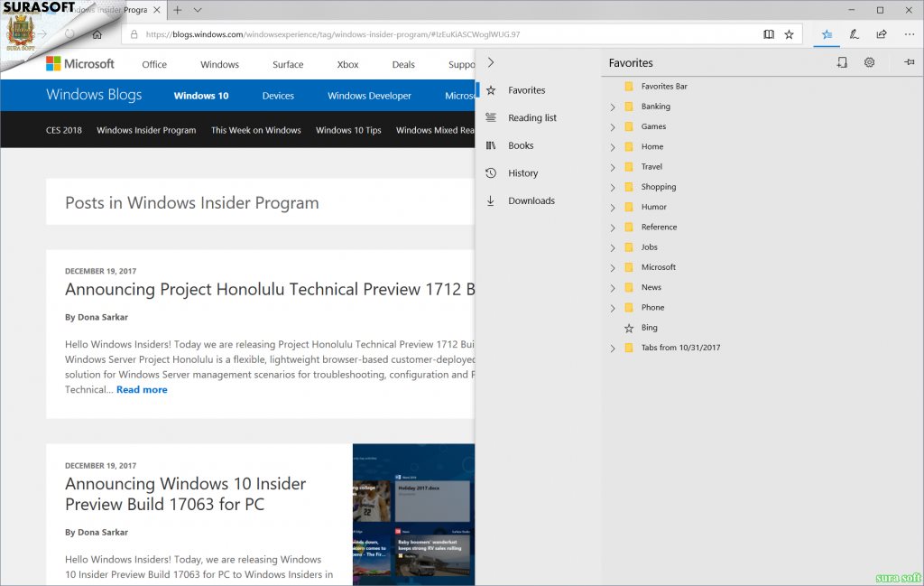Screen dimensions: 924x586
Task: Expand the Banking folder
Action: [x=613, y=107]
